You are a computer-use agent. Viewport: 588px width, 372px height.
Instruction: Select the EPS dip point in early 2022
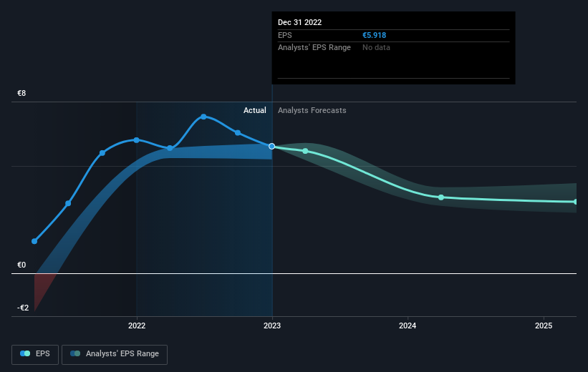tap(170, 148)
